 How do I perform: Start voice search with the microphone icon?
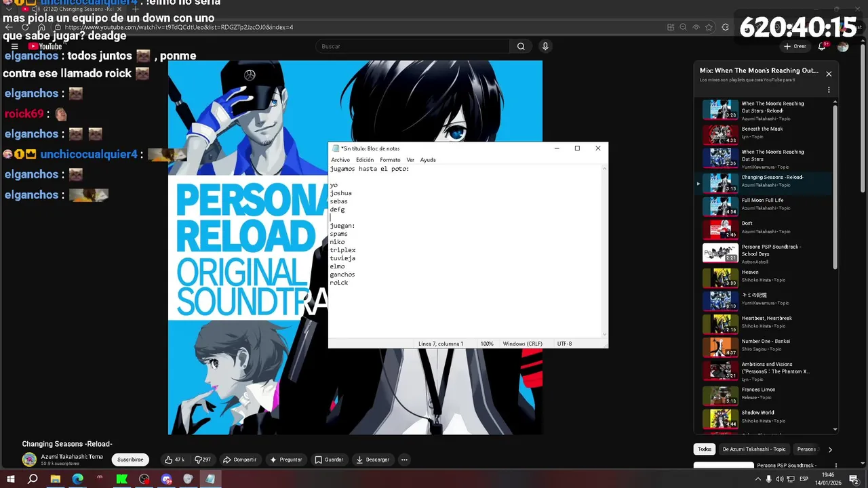click(545, 46)
